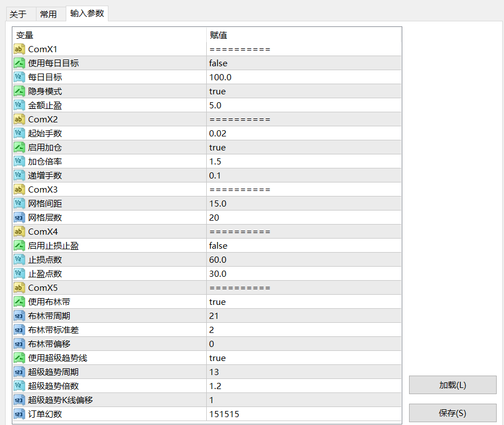Image resolution: width=504 pixels, height=425 pixels.
Task: Click the 变量 column header
Action: point(110,35)
